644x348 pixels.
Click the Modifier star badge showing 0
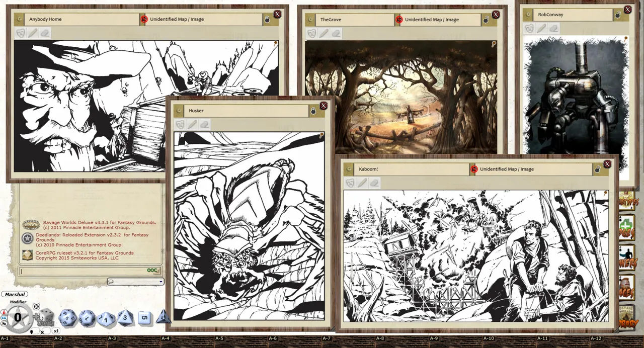(18, 317)
